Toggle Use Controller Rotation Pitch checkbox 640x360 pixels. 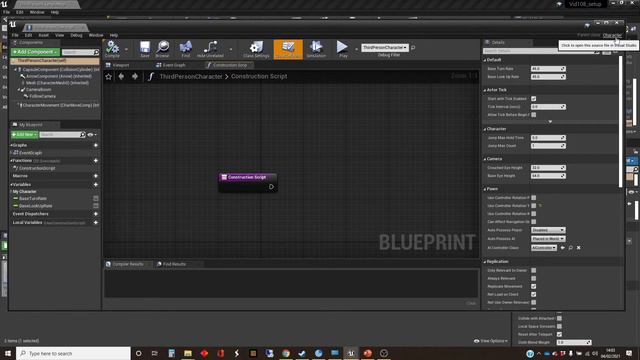(x=533, y=198)
